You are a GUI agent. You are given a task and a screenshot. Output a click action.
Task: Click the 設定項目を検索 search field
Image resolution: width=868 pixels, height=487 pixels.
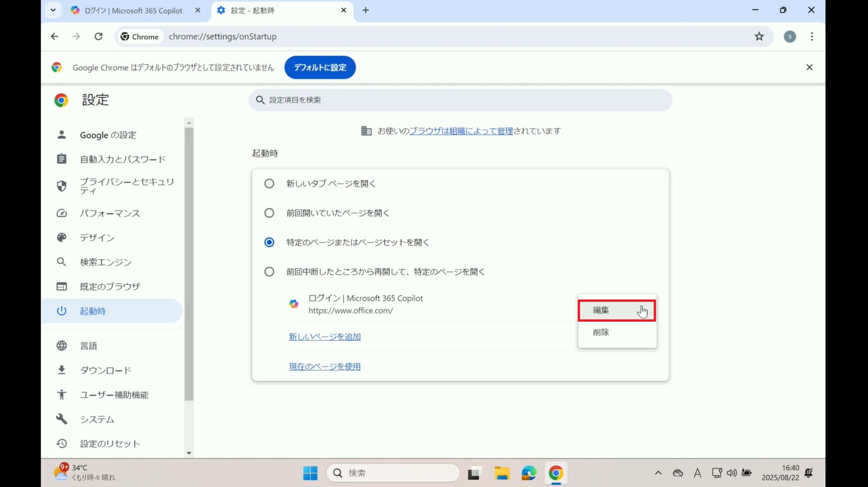pos(461,100)
